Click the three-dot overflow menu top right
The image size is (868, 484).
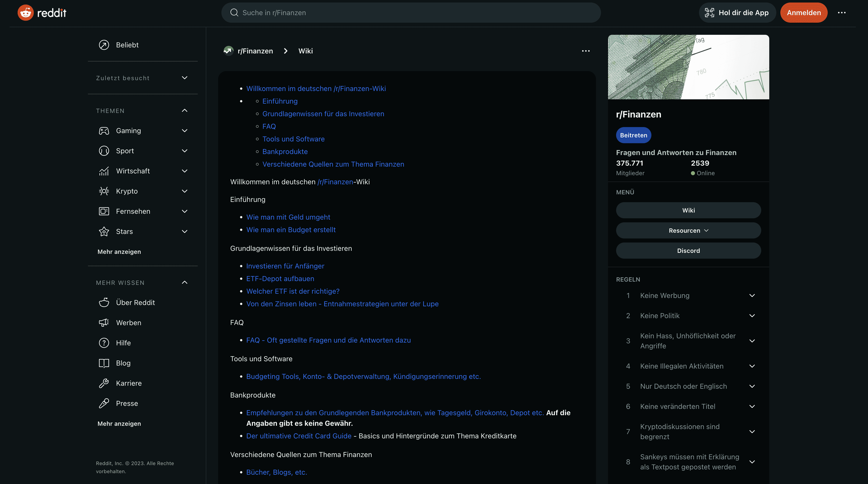click(x=842, y=13)
